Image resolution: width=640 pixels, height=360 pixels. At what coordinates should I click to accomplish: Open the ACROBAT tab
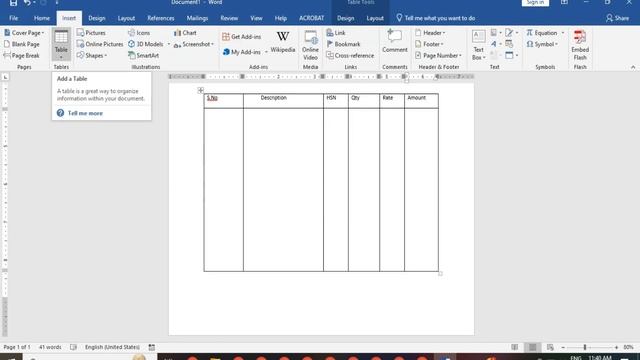pyautogui.click(x=311, y=18)
